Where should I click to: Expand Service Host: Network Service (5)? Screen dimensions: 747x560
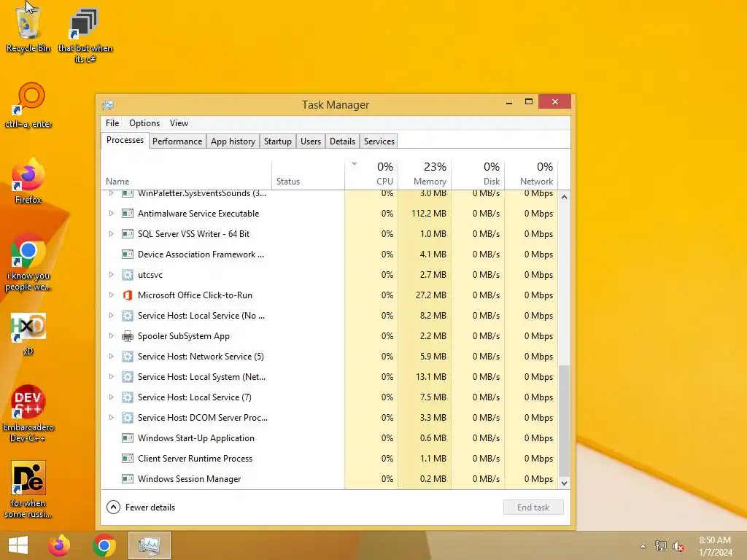(111, 356)
